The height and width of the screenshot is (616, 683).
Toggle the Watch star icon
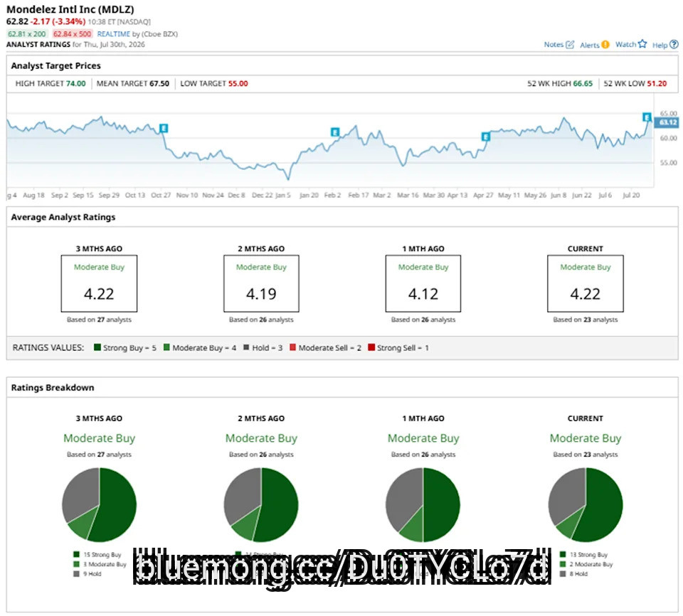[642, 44]
